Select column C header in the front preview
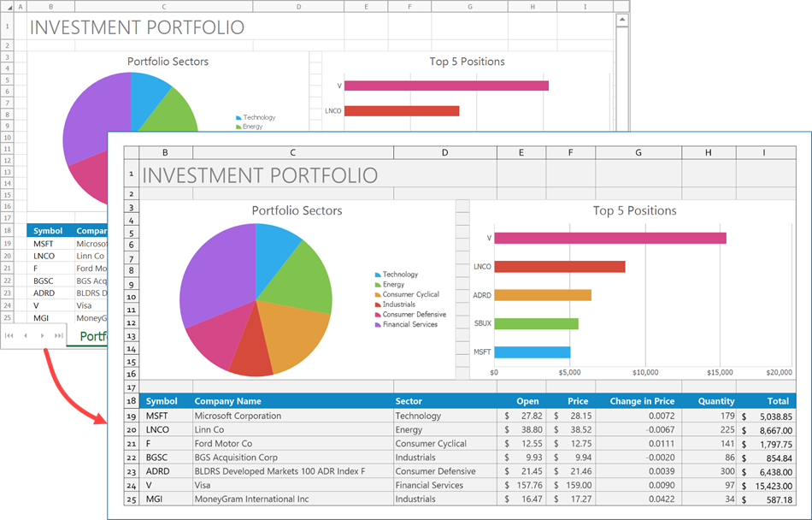812x520 pixels. [292, 152]
